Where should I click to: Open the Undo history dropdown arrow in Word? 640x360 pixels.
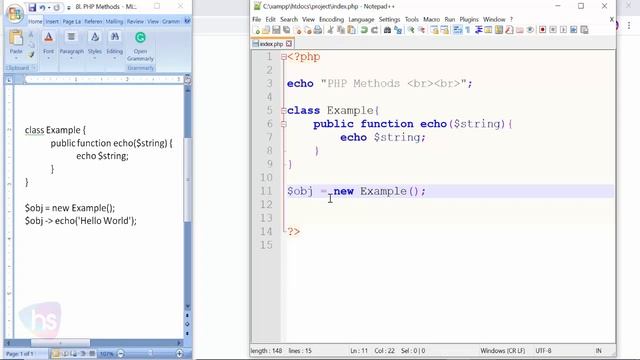click(x=49, y=8)
